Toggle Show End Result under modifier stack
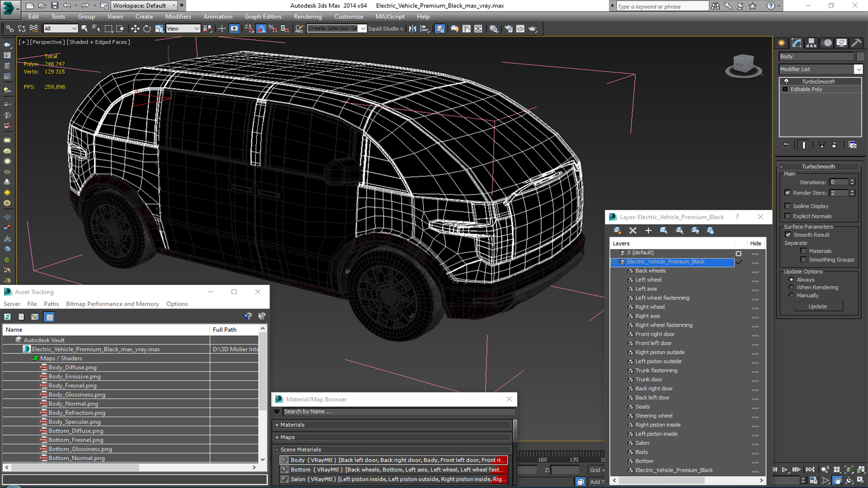The height and width of the screenshot is (488, 868). click(x=804, y=145)
